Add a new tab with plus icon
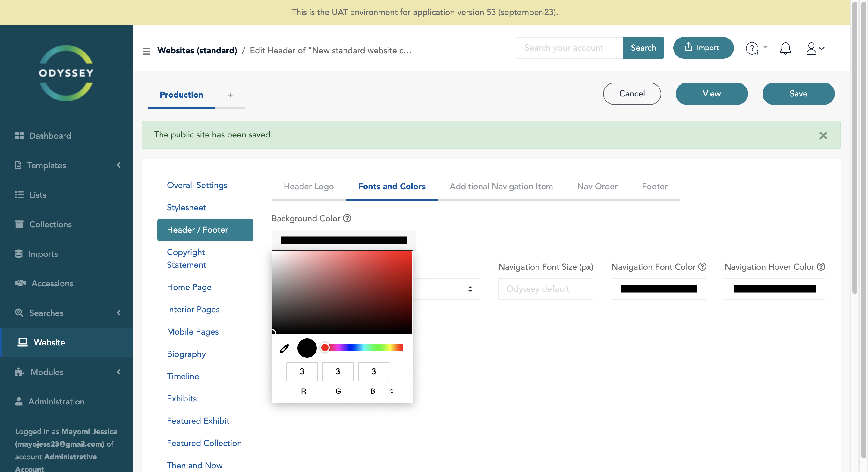The image size is (868, 472). click(x=230, y=95)
